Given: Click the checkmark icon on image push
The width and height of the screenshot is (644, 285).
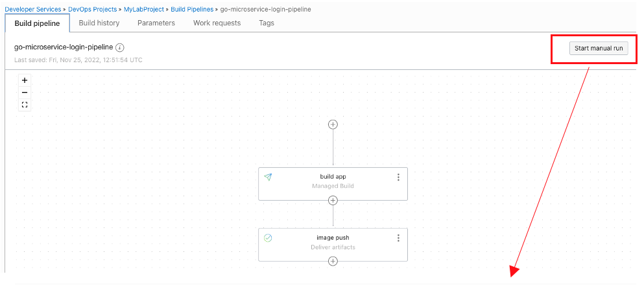Looking at the screenshot, I should (268, 238).
